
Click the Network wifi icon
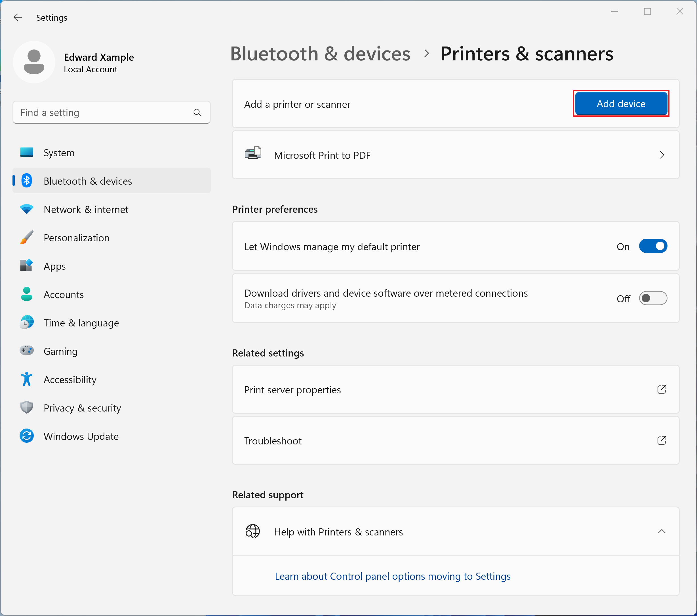click(x=27, y=209)
